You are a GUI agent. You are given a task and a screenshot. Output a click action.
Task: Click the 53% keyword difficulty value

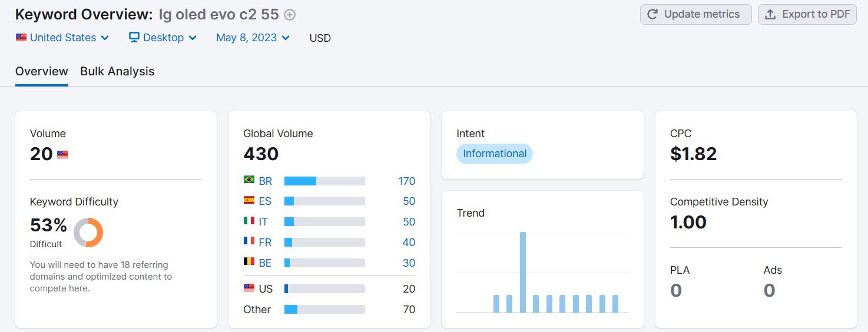[x=48, y=225]
